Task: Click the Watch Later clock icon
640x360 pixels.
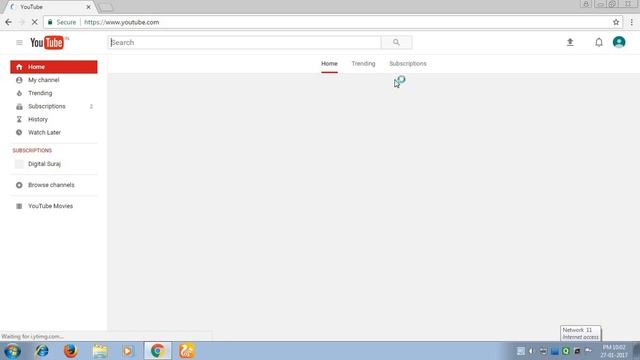Action: point(19,132)
